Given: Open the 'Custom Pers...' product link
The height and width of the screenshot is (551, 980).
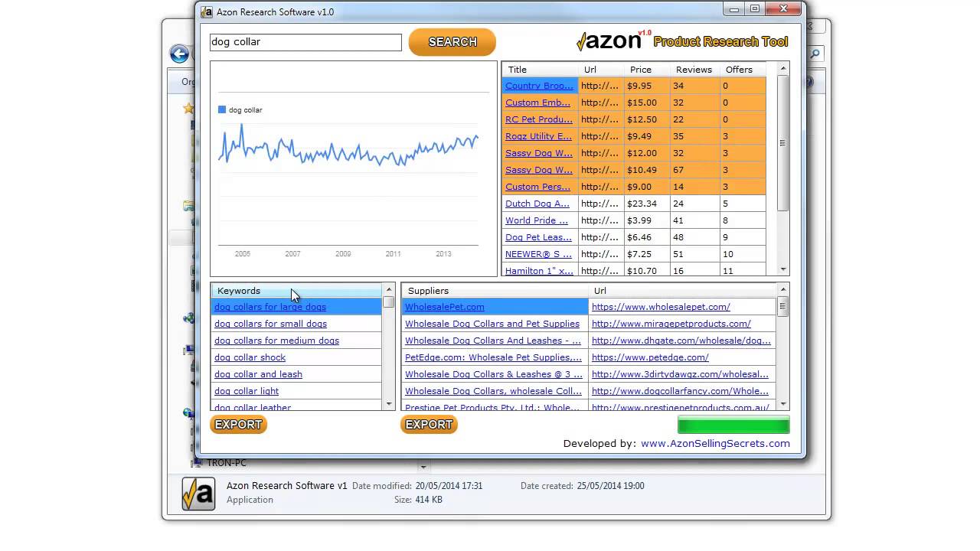Looking at the screenshot, I should pyautogui.click(x=537, y=187).
